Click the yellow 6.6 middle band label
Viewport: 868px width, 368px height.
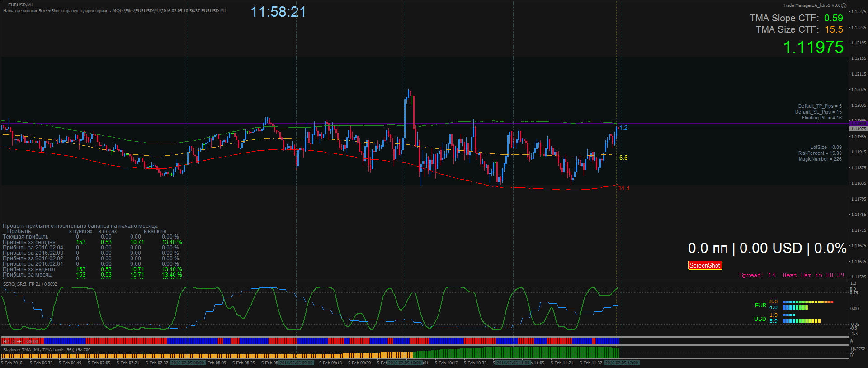coord(623,158)
